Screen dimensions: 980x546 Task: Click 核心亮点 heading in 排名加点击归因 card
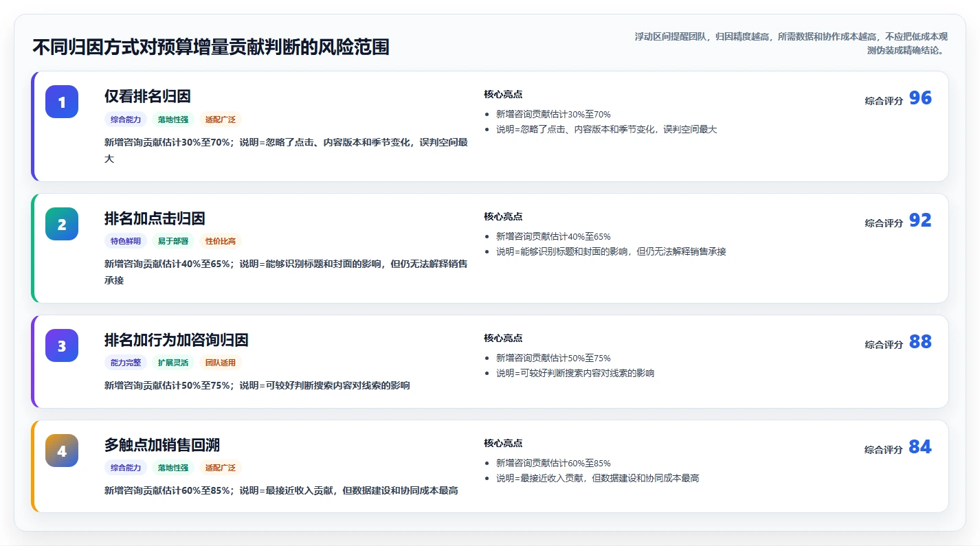pos(503,217)
